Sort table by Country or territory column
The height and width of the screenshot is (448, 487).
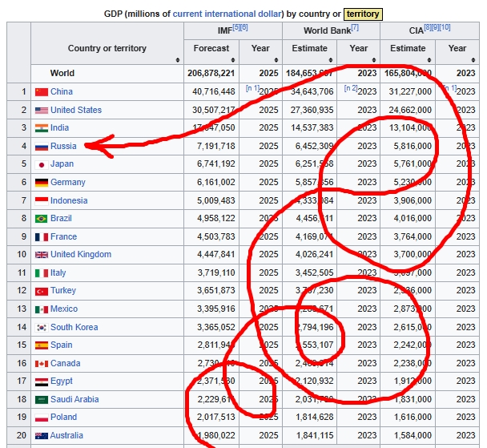pyautogui.click(x=177, y=59)
